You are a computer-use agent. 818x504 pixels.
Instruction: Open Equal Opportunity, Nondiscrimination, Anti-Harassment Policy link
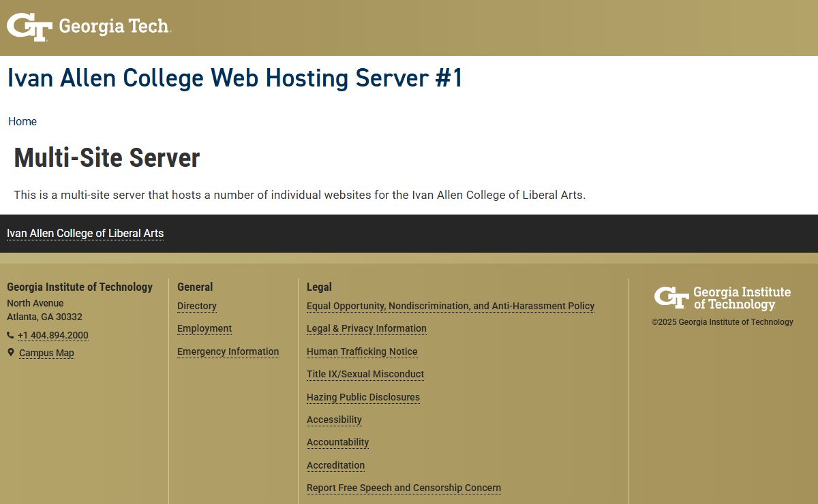point(451,306)
